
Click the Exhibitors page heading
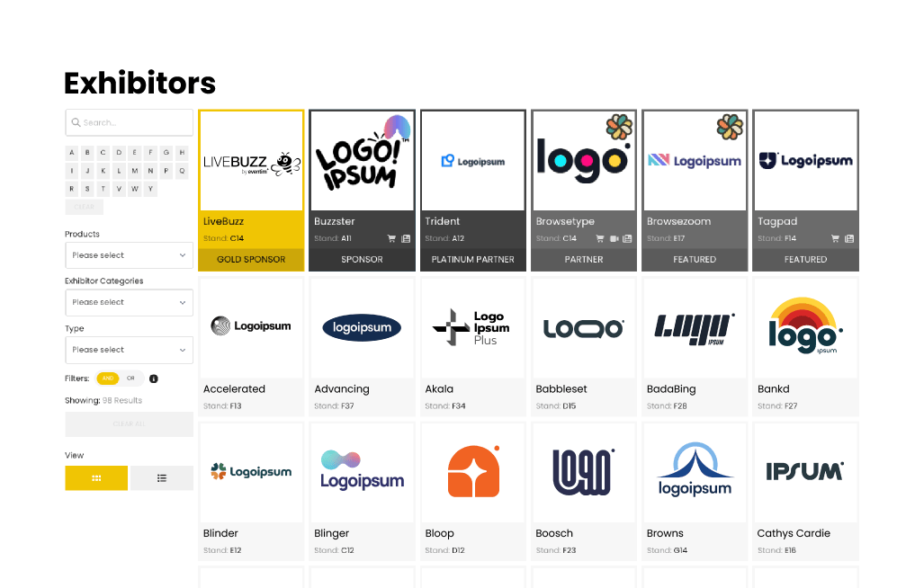pos(140,83)
